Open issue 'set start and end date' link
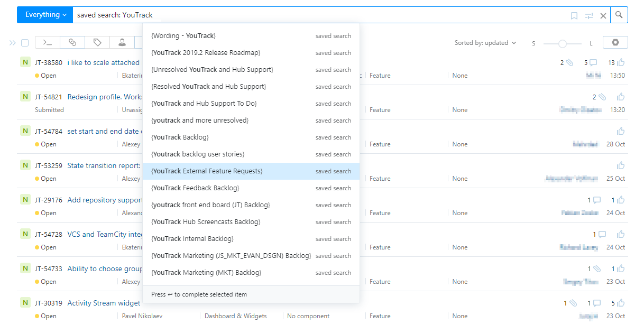The image size is (644, 324). 104,131
